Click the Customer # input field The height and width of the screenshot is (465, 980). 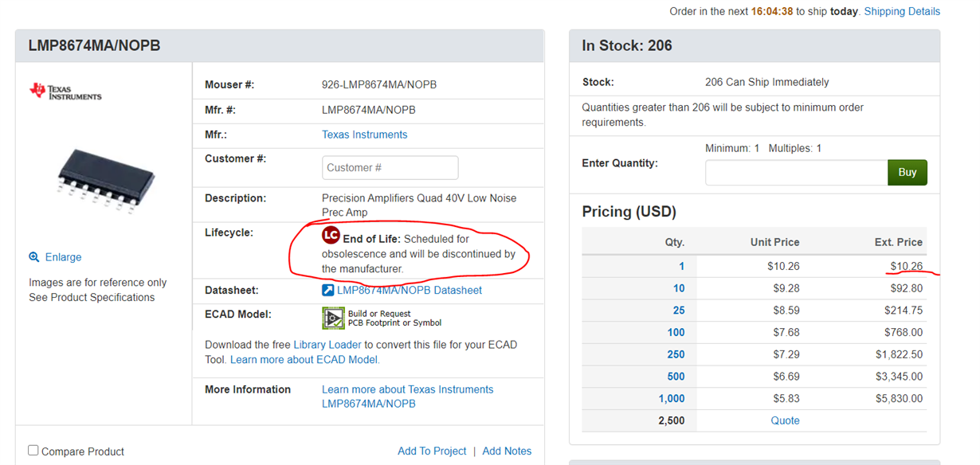pos(390,167)
